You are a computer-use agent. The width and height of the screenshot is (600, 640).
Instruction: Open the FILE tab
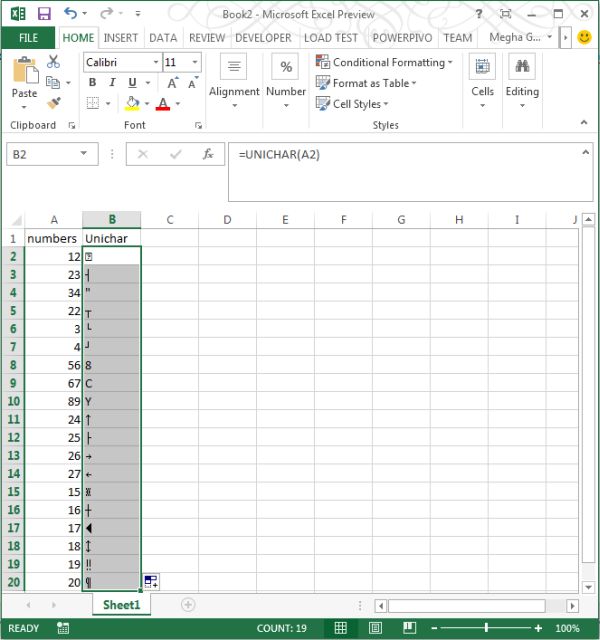(x=28, y=38)
